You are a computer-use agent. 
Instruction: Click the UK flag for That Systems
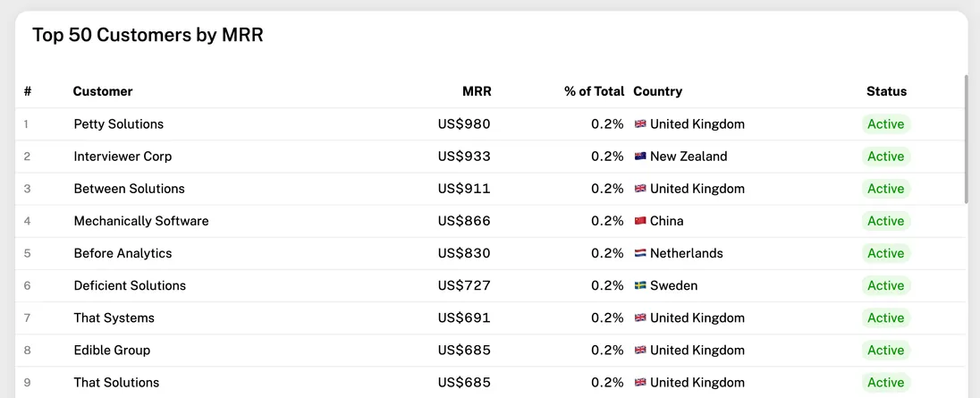[x=639, y=318]
